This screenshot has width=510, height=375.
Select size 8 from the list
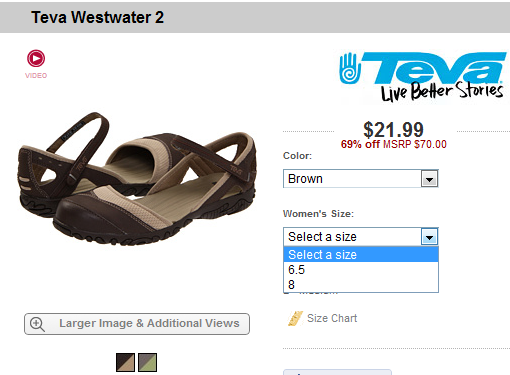[x=361, y=285]
